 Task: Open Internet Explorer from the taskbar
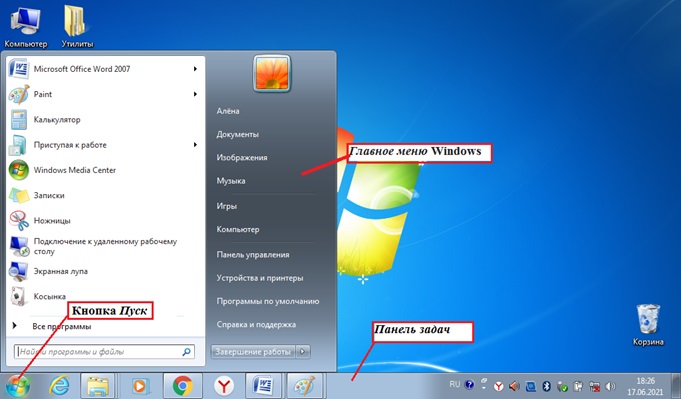[x=59, y=386]
